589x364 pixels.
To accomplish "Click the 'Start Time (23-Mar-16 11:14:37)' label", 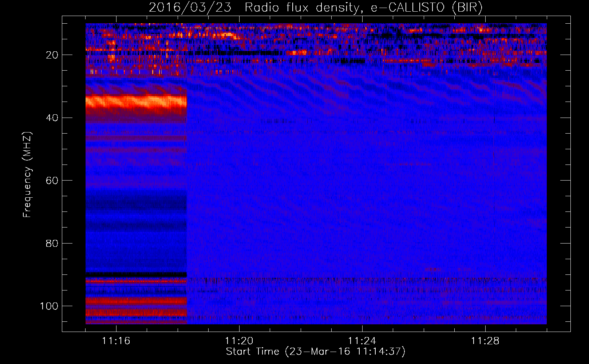I will coord(316,352).
